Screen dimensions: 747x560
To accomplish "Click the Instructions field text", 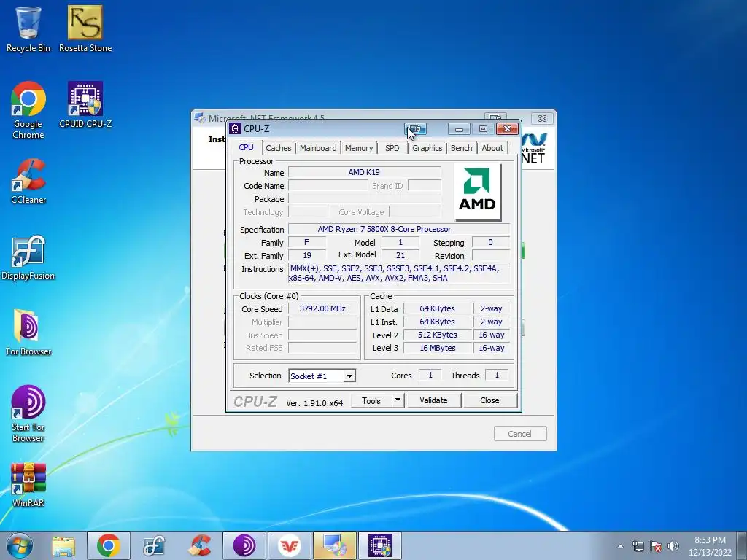I will pos(399,273).
